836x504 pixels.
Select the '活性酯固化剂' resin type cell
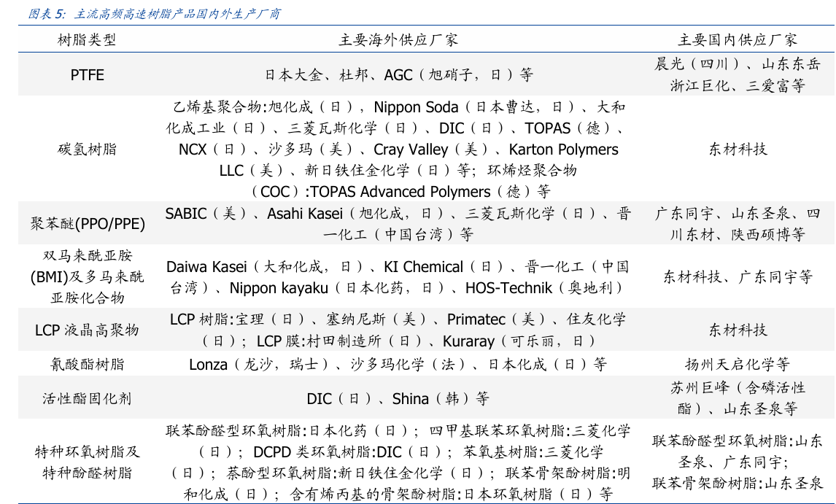point(87,398)
